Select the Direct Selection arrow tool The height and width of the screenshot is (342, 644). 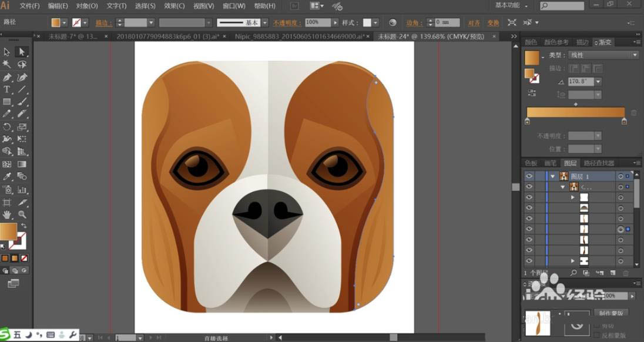pos(22,52)
